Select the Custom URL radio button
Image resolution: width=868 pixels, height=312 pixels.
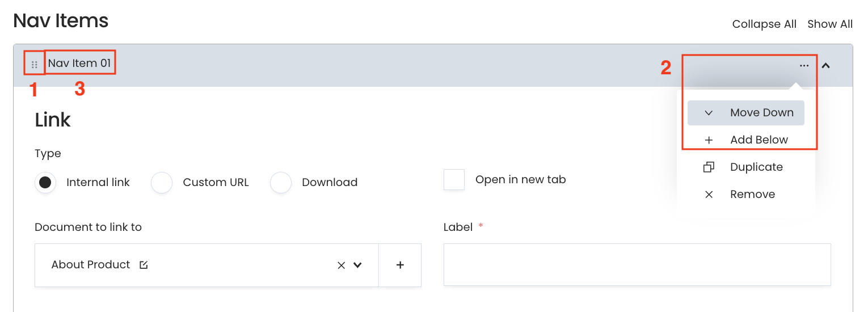[162, 183]
